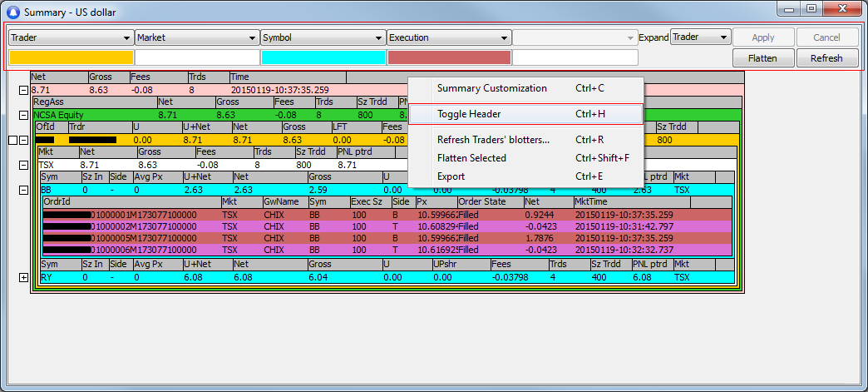Viewport: 868px width, 392px height.
Task: Open the Execution grouping dropdown
Action: pos(448,37)
